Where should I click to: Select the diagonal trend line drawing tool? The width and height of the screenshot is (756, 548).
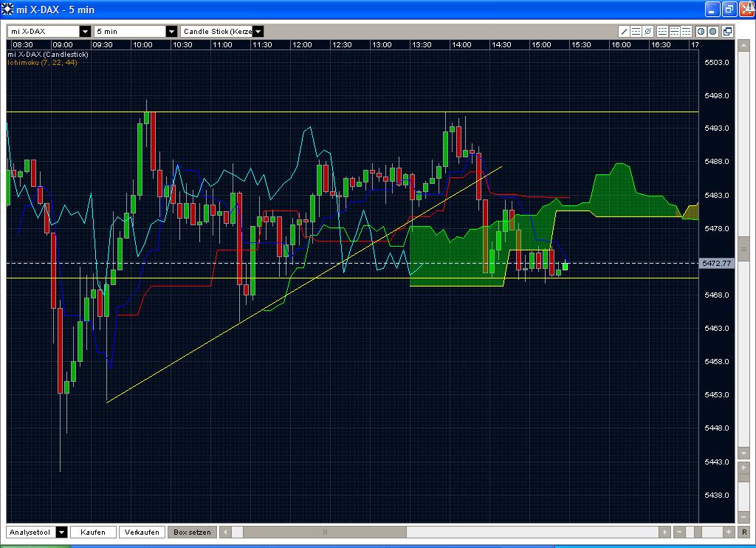click(x=624, y=31)
